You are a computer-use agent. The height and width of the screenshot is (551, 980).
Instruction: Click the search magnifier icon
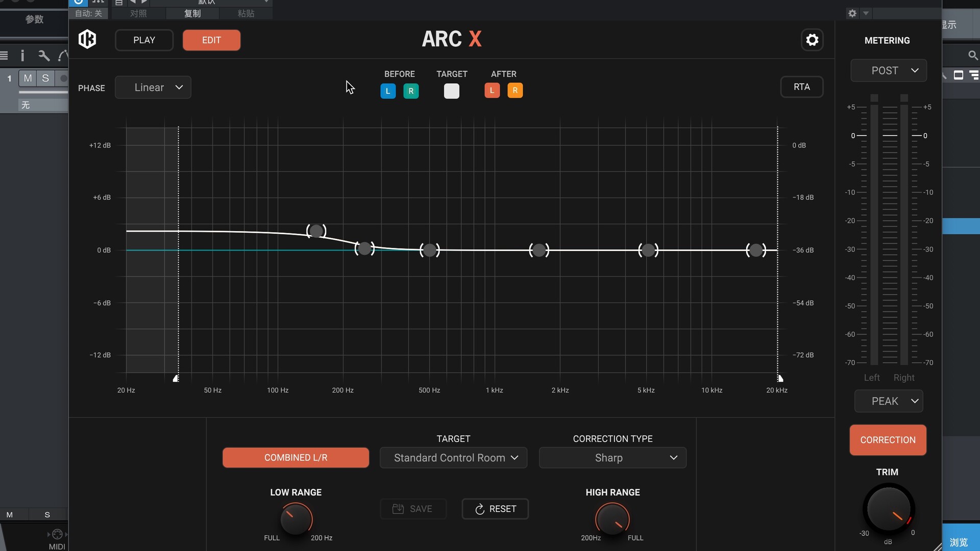(972, 55)
